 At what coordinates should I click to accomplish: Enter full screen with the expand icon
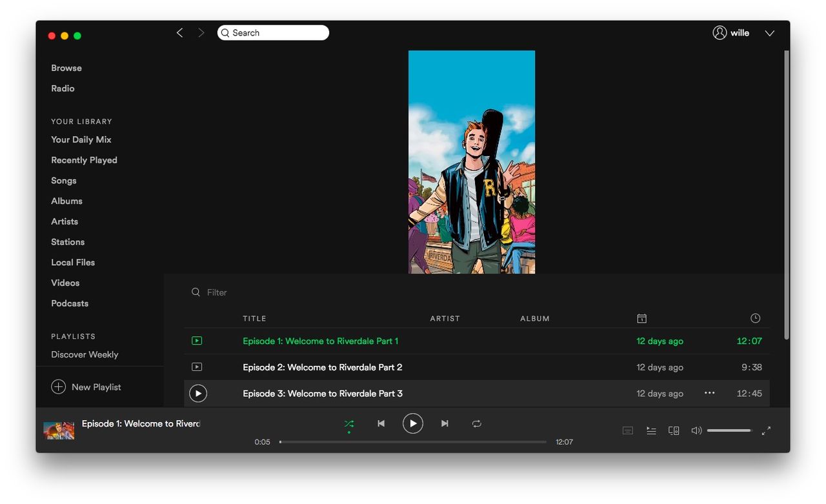coord(766,430)
